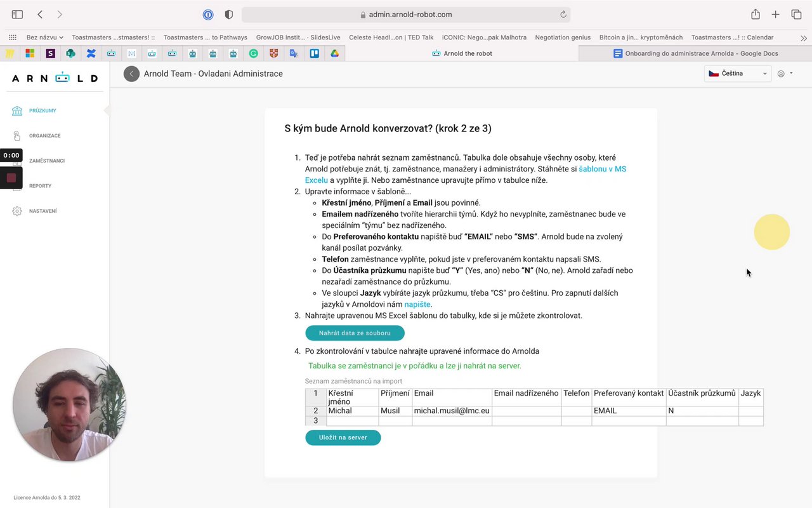Open the privacy report shield
The height and width of the screenshot is (508, 812).
pyautogui.click(x=229, y=14)
